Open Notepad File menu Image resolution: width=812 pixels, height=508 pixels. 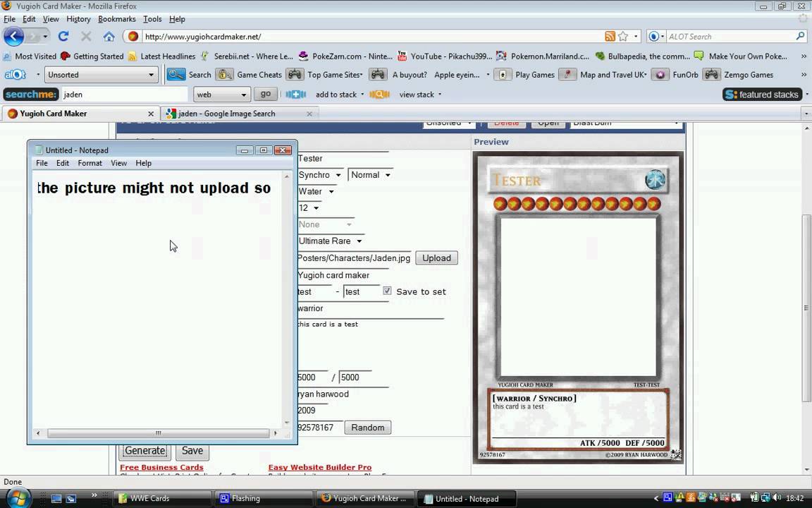click(x=42, y=163)
